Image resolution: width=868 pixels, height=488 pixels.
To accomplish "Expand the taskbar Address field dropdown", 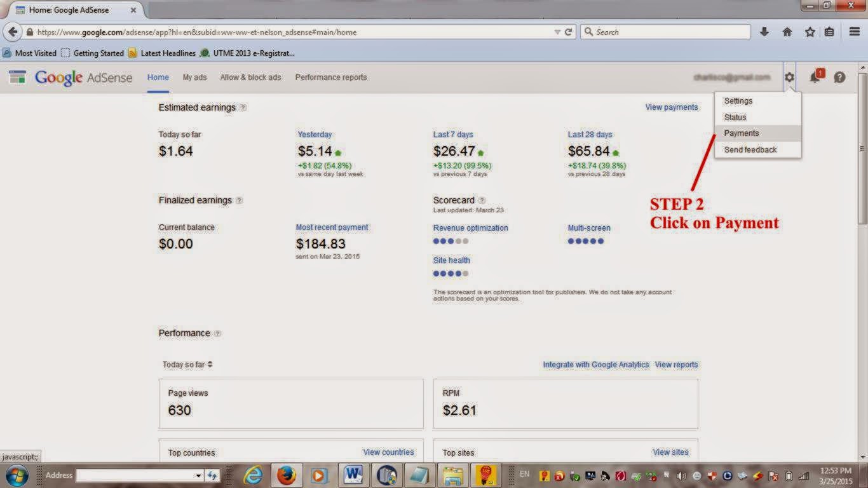I will point(198,475).
